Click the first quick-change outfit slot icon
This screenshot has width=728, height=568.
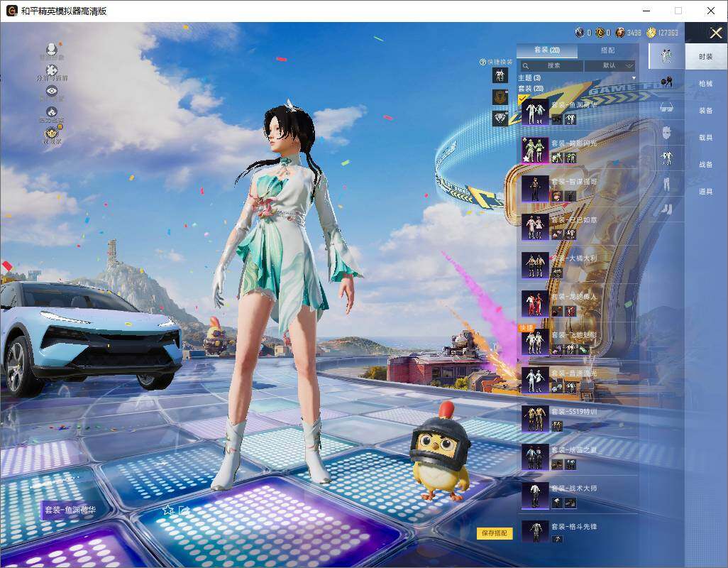point(500,75)
